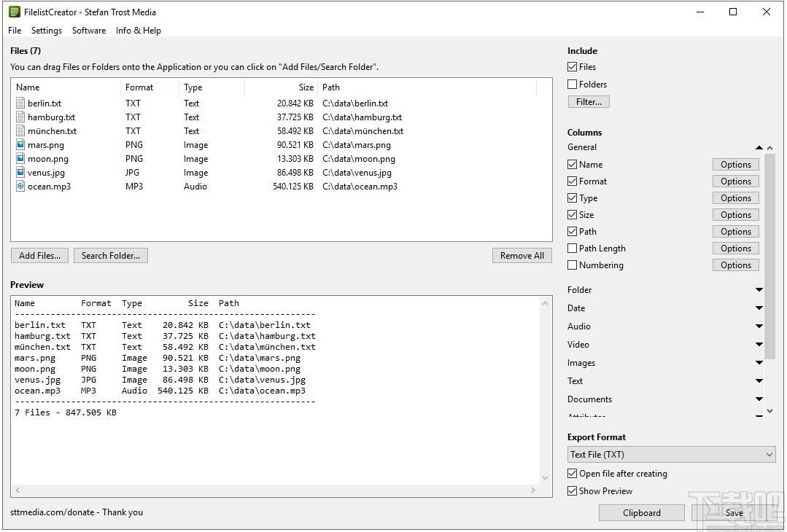Open Options for Path Length column
Viewport: 787px width, 532px height.
point(736,249)
